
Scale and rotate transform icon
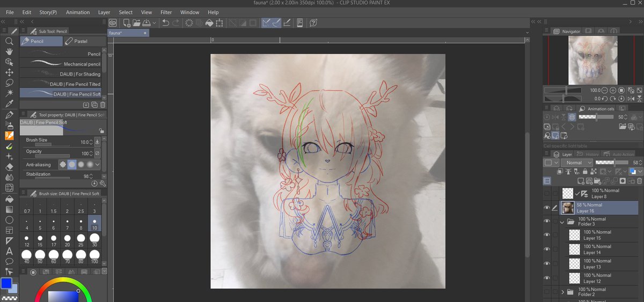(x=219, y=23)
